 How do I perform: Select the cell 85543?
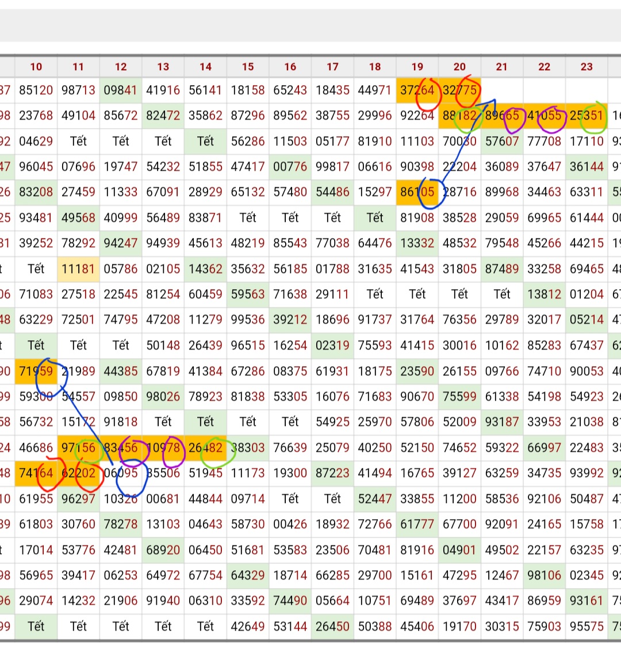coord(290,243)
